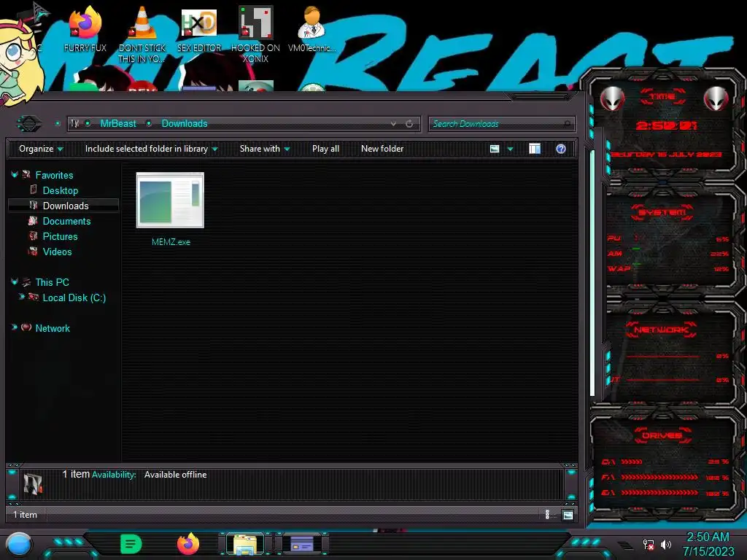The image size is (747, 560).
Task: Click the DRIVES widget header
Action: click(x=662, y=435)
